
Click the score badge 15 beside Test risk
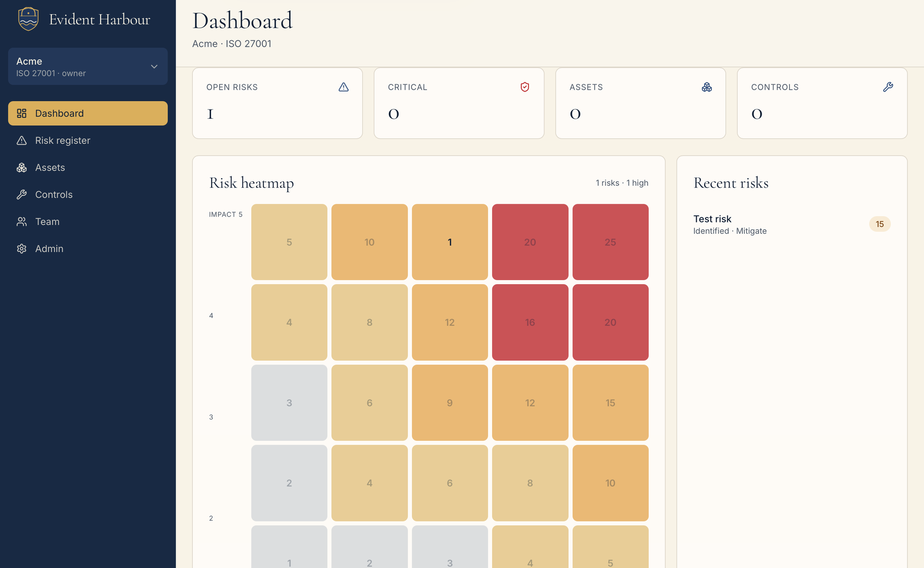(x=880, y=224)
